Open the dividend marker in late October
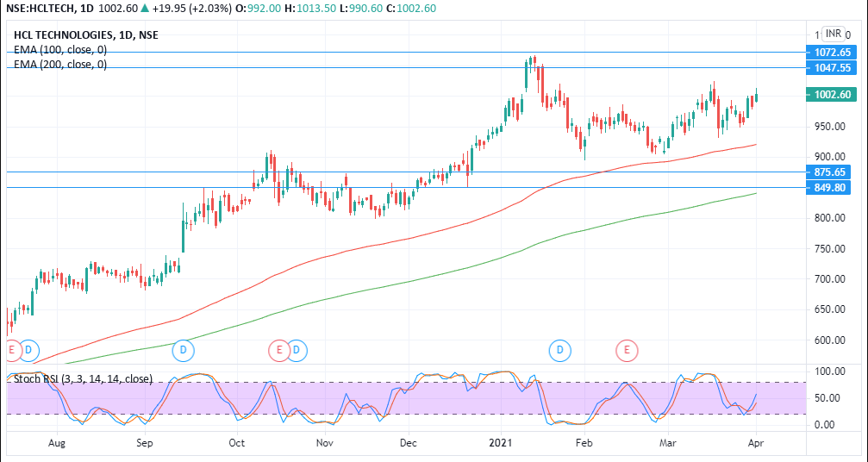This screenshot has height=462, width=868. tap(297, 350)
